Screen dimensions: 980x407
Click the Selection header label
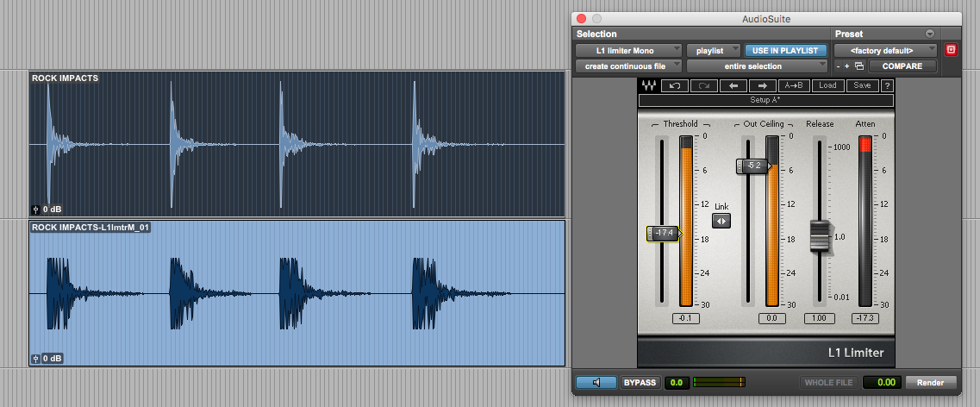click(596, 34)
